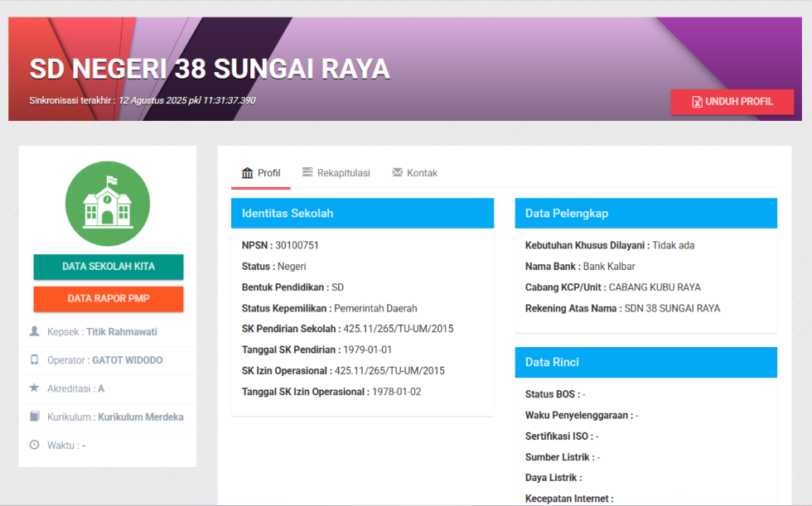Click the SD NEGERI 38 SUNGAI RAYA title
Image resolution: width=812 pixels, height=506 pixels.
210,69
